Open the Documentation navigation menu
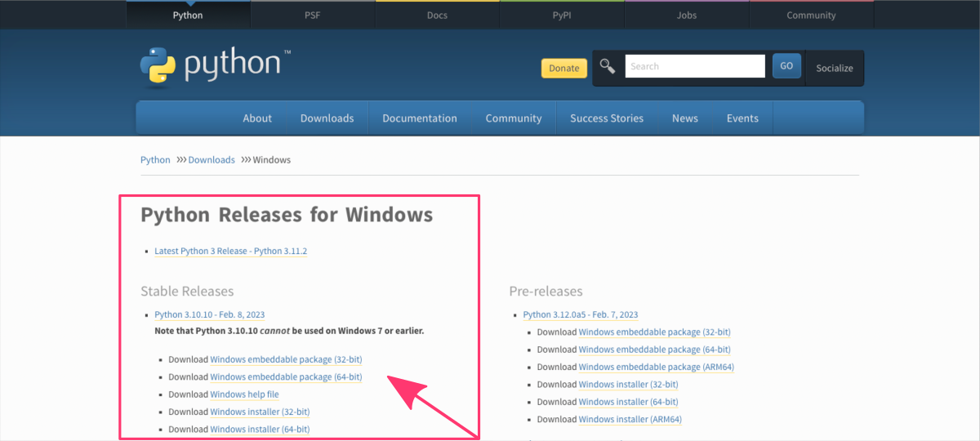This screenshot has height=441, width=980. tap(420, 118)
